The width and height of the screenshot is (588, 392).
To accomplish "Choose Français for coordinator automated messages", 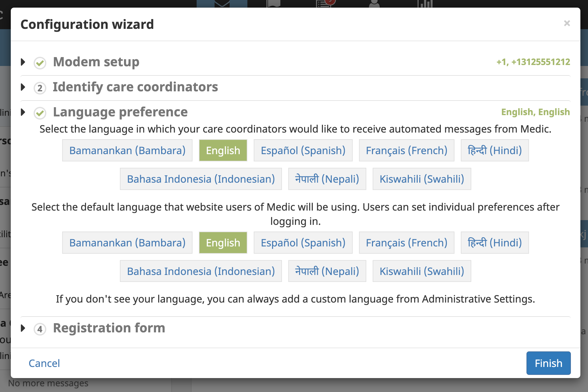I will (x=407, y=150).
